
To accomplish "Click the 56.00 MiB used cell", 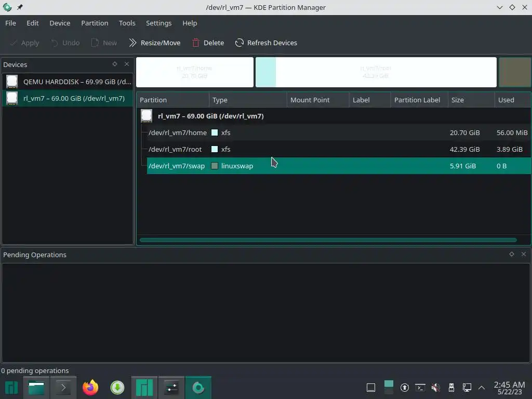I will (x=512, y=132).
